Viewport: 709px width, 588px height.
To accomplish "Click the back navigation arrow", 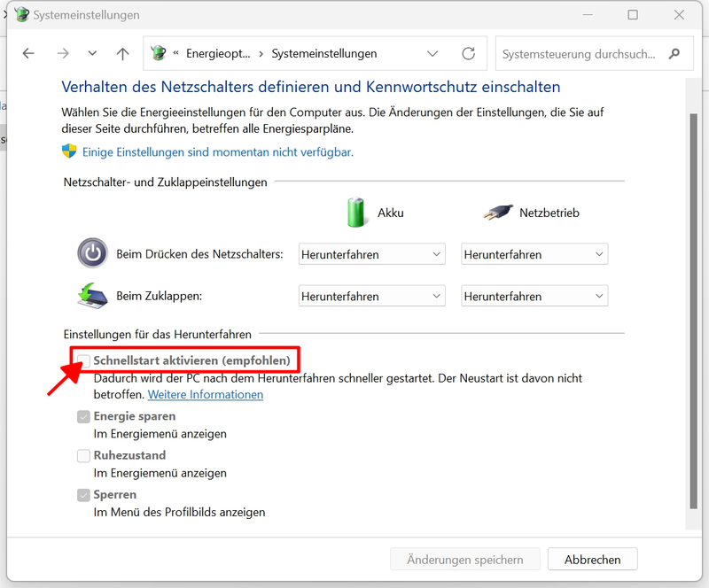I will click(28, 54).
